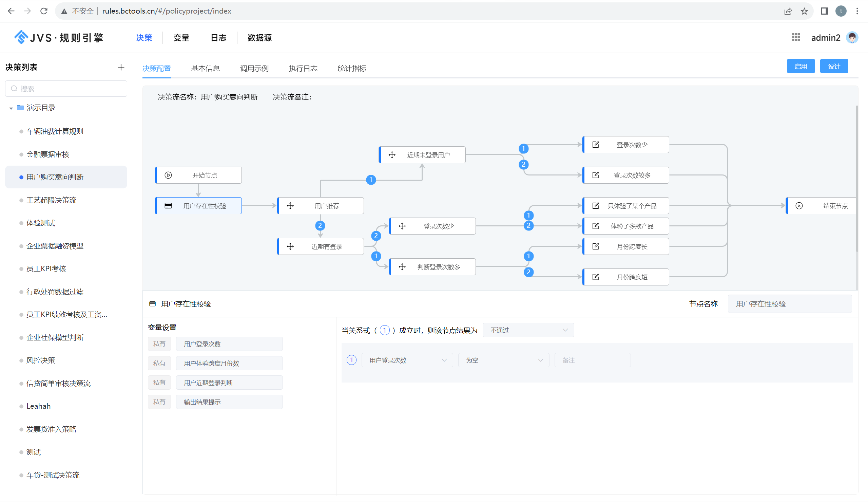Click the play icon on 开始节点
Image resolution: width=868 pixels, height=502 pixels.
pos(168,175)
